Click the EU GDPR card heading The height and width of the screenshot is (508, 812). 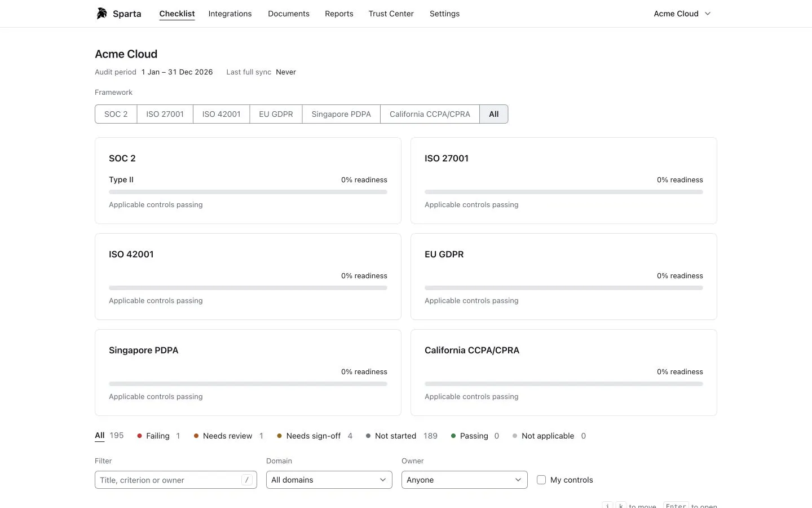click(444, 255)
